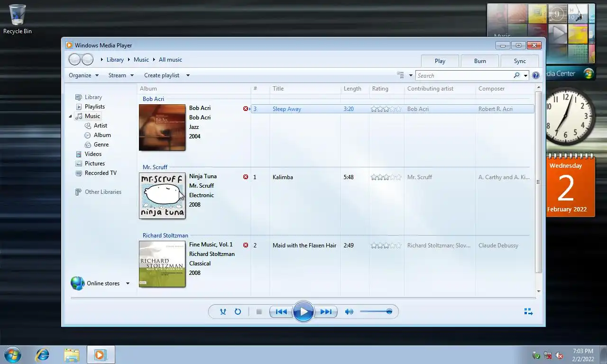Open the Help icon beside the search box
607x364 pixels.
536,75
